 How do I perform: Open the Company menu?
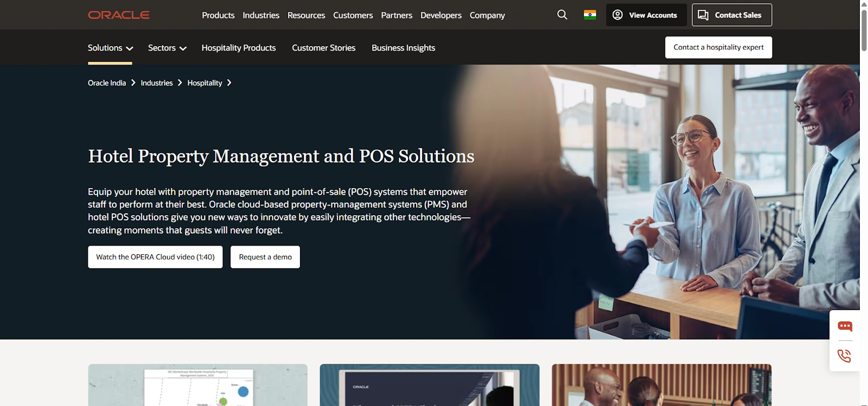(x=487, y=15)
